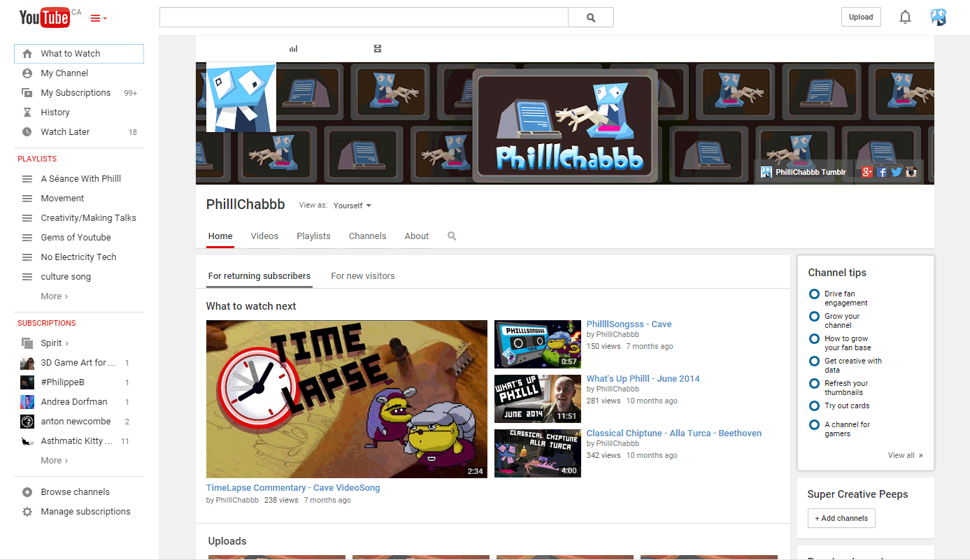Select the Grow your channel tip circle
This screenshot has height=560, width=970.
tap(814, 317)
